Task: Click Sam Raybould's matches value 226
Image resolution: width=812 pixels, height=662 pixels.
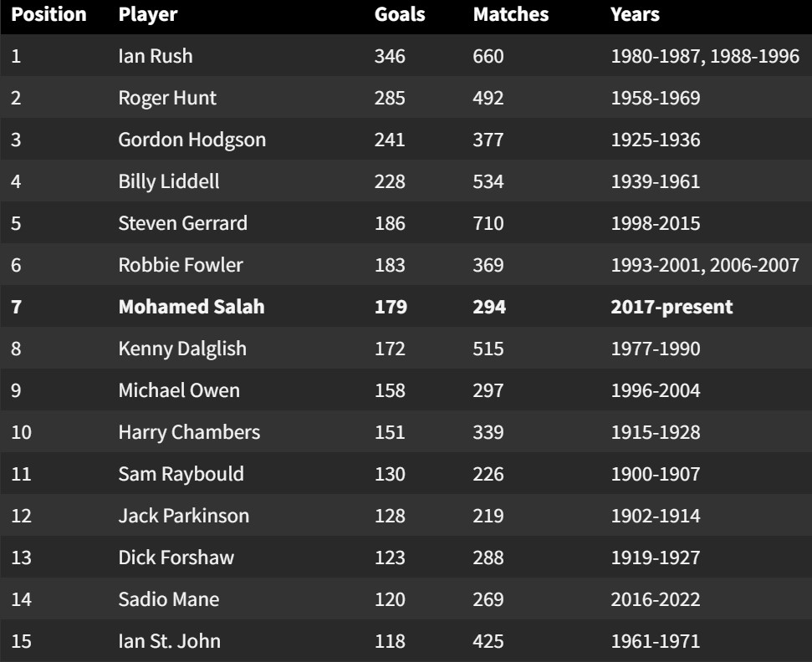Action: click(488, 474)
